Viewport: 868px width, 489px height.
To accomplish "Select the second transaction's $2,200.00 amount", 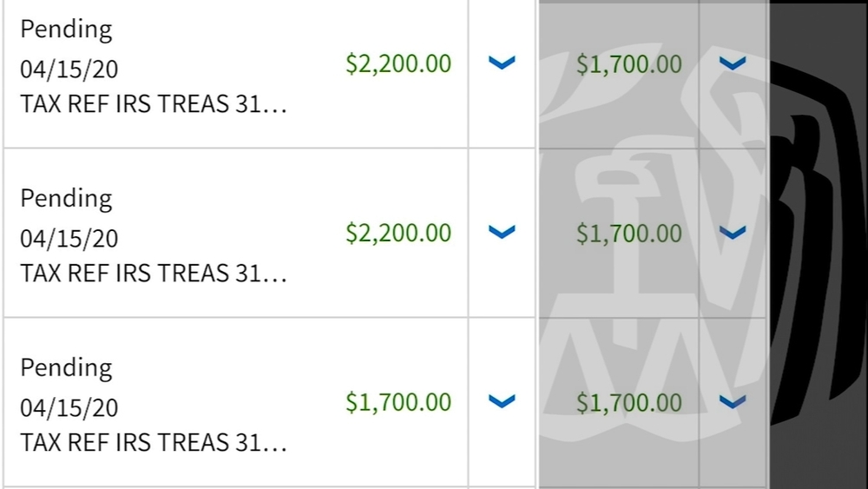I will 398,233.
